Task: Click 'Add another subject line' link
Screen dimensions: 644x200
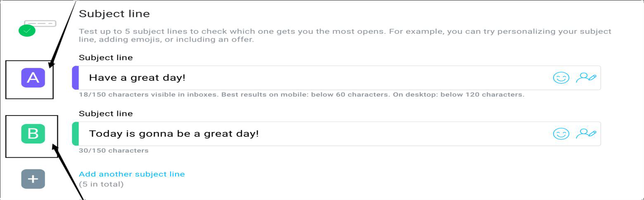Action: (x=132, y=174)
